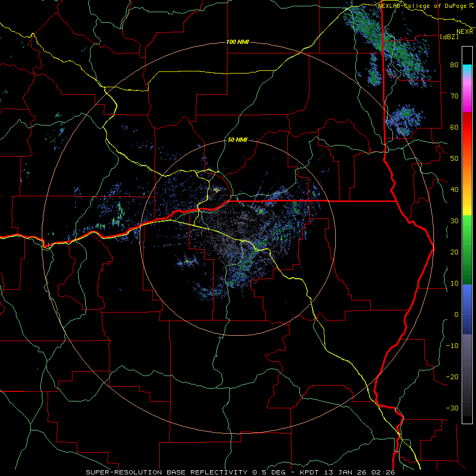Screen dimensions: 476x476
Task: Click the 100 NMI range ring label
Action: click(x=237, y=42)
